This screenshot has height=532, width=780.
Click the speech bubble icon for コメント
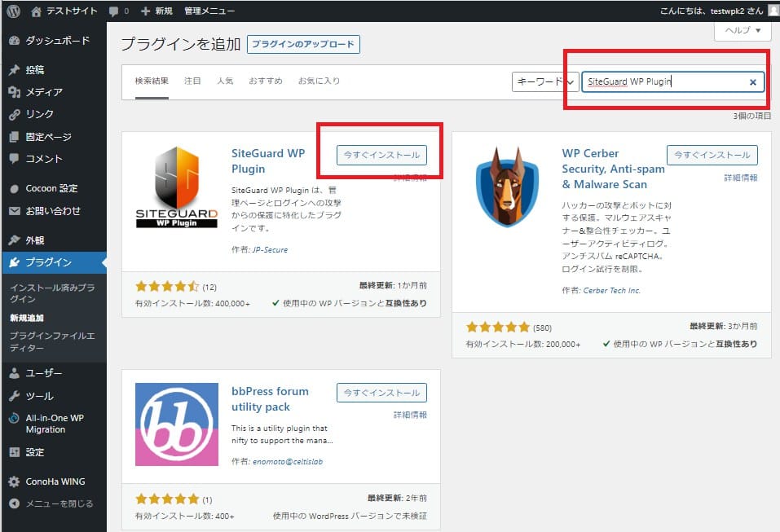point(15,159)
